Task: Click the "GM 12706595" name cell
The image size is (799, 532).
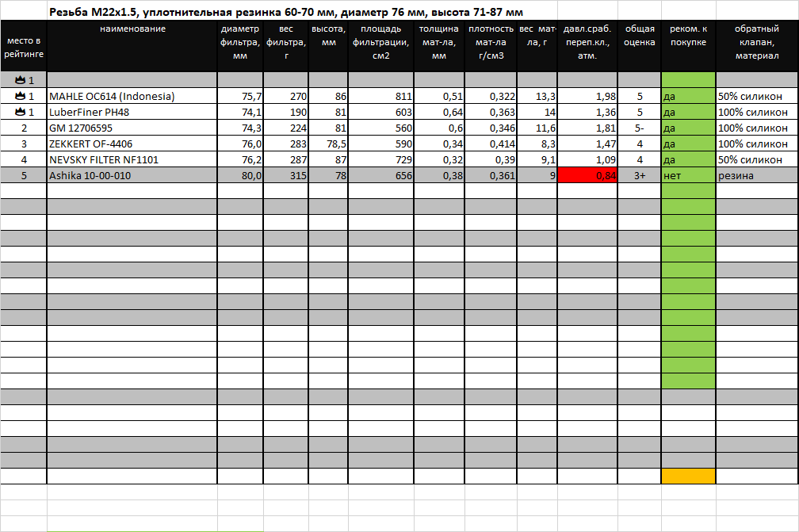Action: (132, 128)
